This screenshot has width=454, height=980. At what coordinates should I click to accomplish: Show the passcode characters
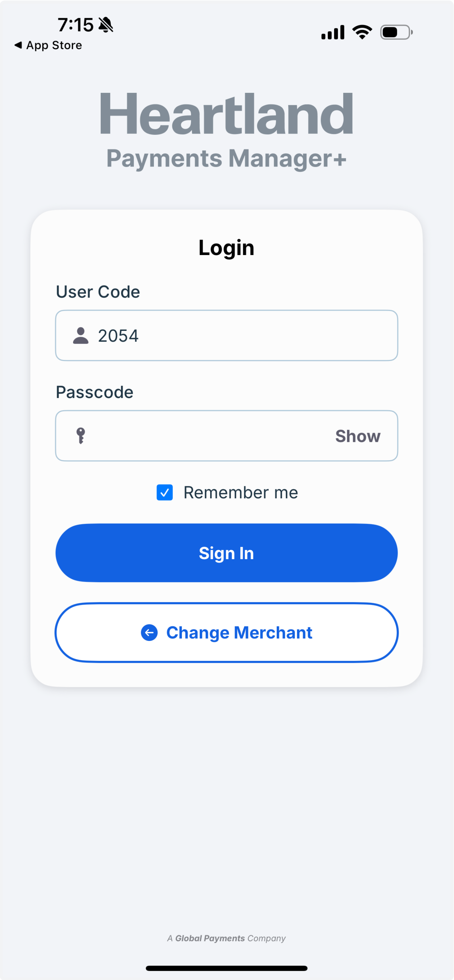coord(358,436)
